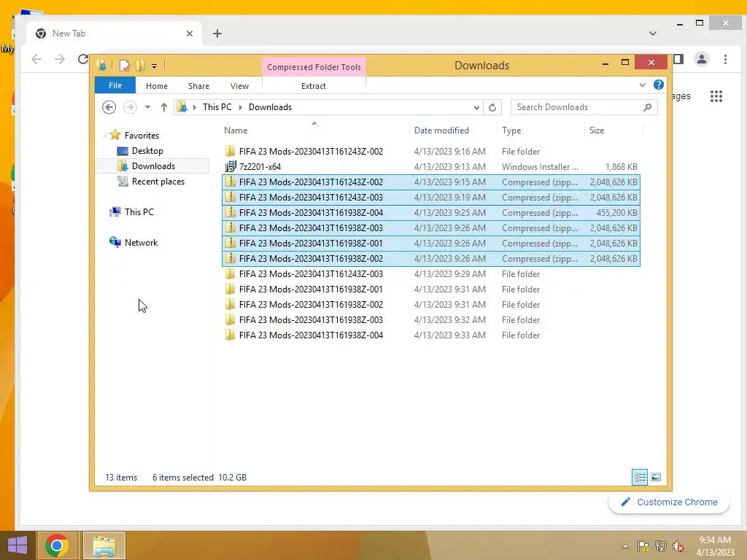Select folder 161938Z-003 modified 9:32 AM
This screenshot has height=560, width=747.
[430, 319]
